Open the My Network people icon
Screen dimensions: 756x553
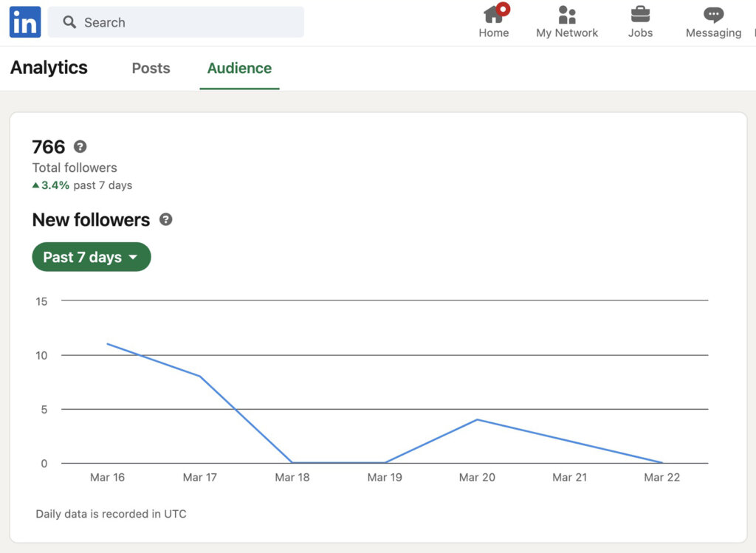[x=566, y=15]
